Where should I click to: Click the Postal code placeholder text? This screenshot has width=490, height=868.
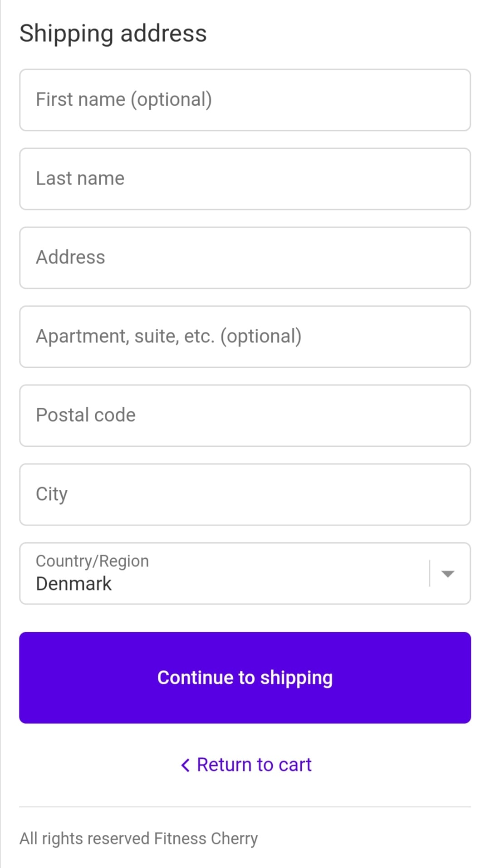pos(86,415)
